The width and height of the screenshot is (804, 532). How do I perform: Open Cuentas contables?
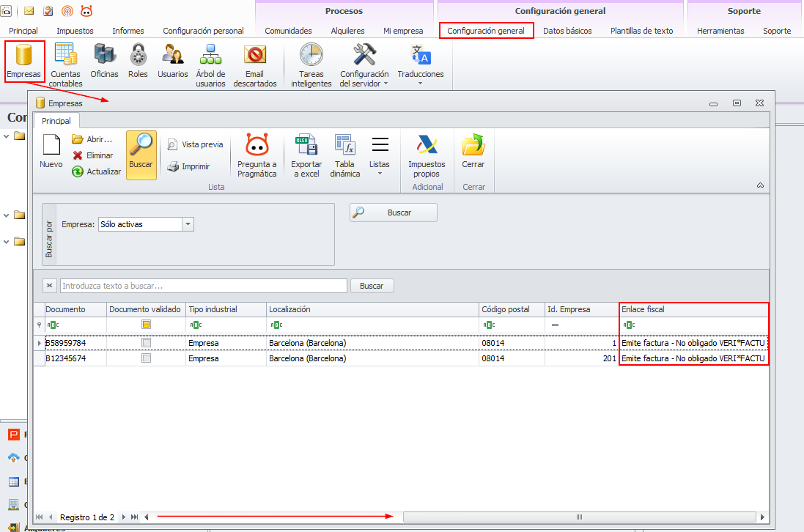coord(66,65)
